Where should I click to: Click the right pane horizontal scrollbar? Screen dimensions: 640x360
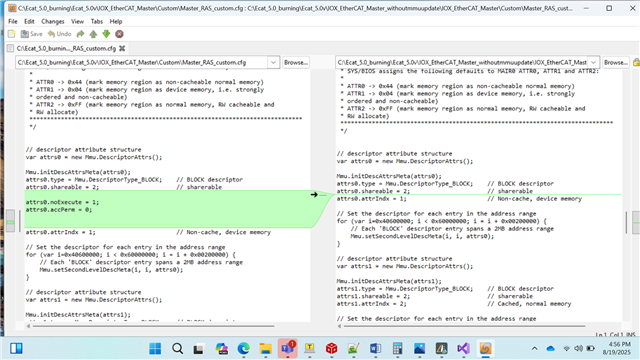pos(464,326)
